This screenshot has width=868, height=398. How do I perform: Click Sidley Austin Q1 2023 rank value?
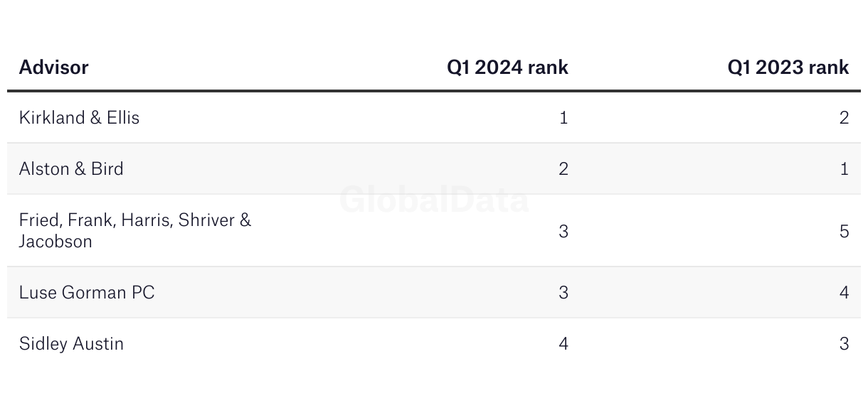(845, 344)
